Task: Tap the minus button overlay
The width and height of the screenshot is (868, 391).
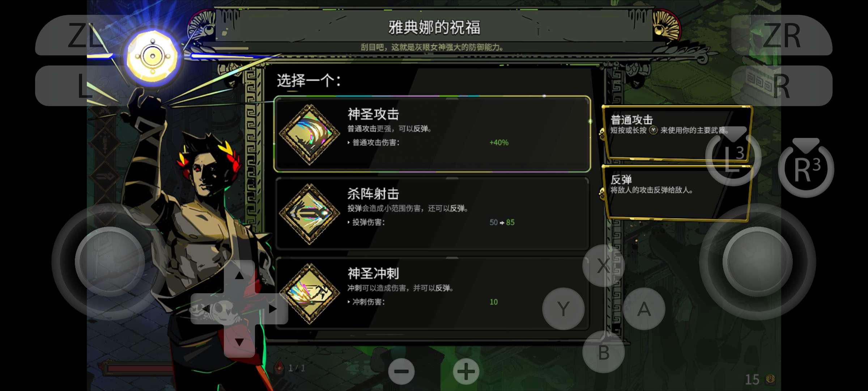Action: [x=401, y=371]
